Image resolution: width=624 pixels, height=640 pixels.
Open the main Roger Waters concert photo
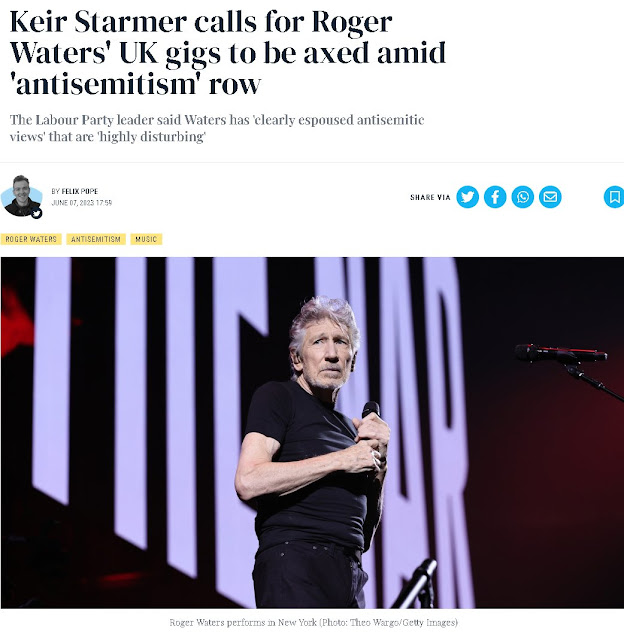click(312, 433)
